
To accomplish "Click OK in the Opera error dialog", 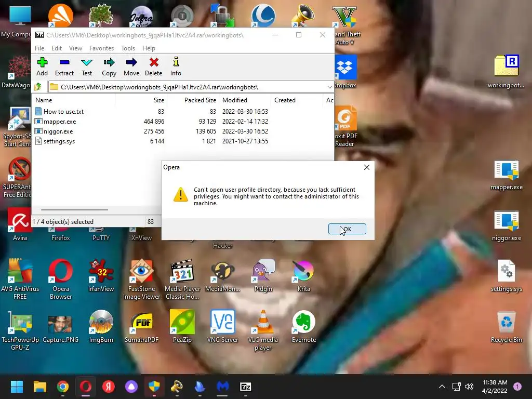I will [347, 229].
